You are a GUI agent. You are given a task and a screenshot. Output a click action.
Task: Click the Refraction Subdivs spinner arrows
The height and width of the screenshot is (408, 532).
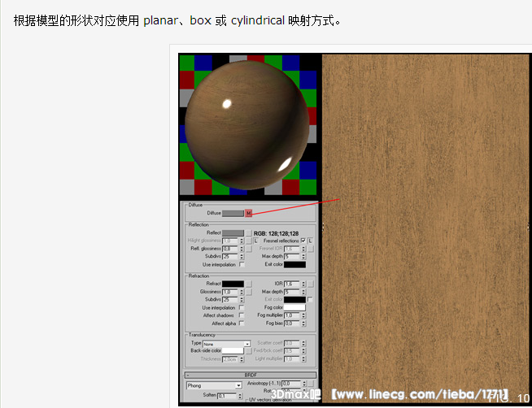coord(242,300)
